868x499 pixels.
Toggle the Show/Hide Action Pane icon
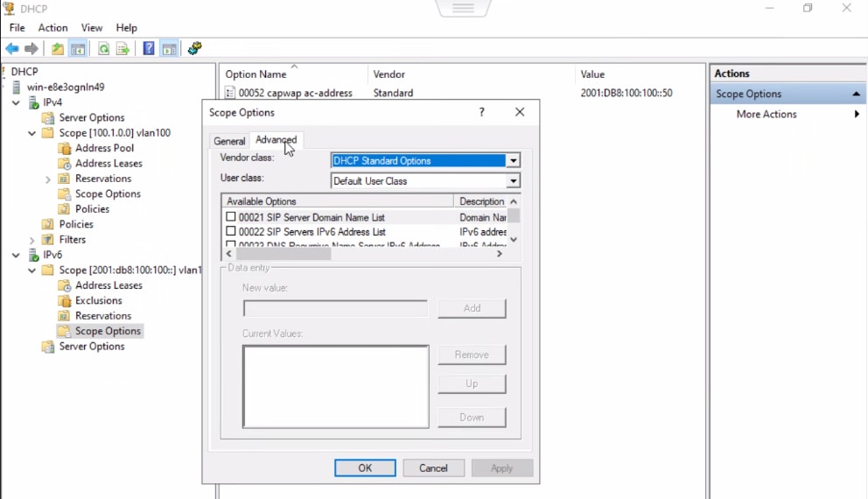(x=169, y=49)
